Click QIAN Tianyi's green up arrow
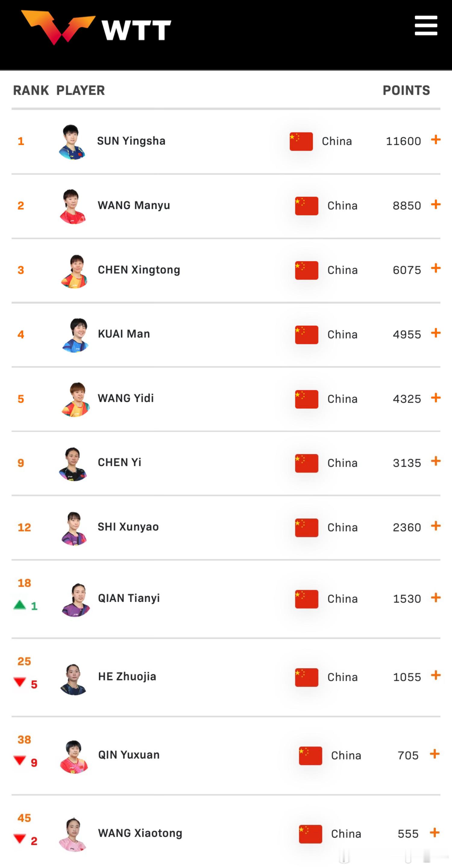Screen dimensions: 452x868 tap(20, 605)
